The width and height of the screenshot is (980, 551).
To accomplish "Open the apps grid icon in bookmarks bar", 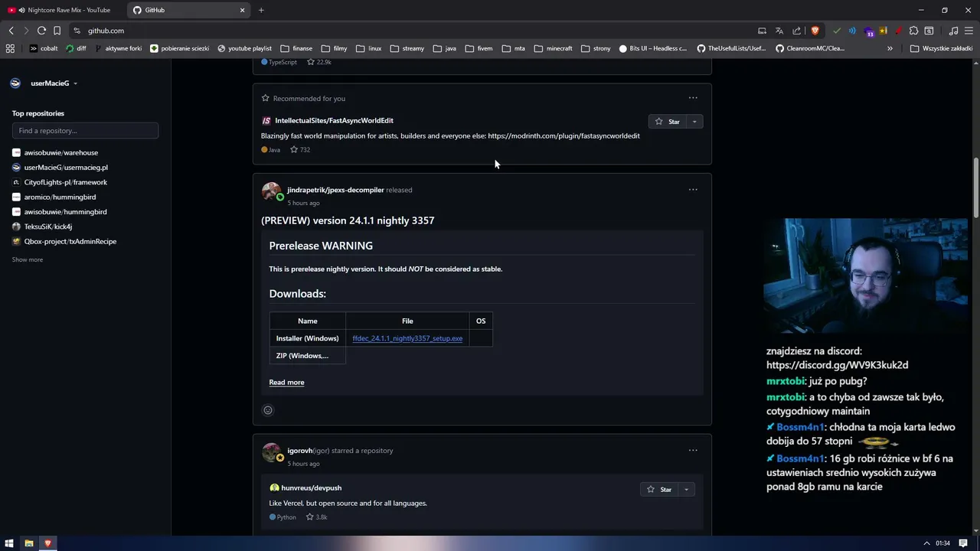I will click(10, 48).
